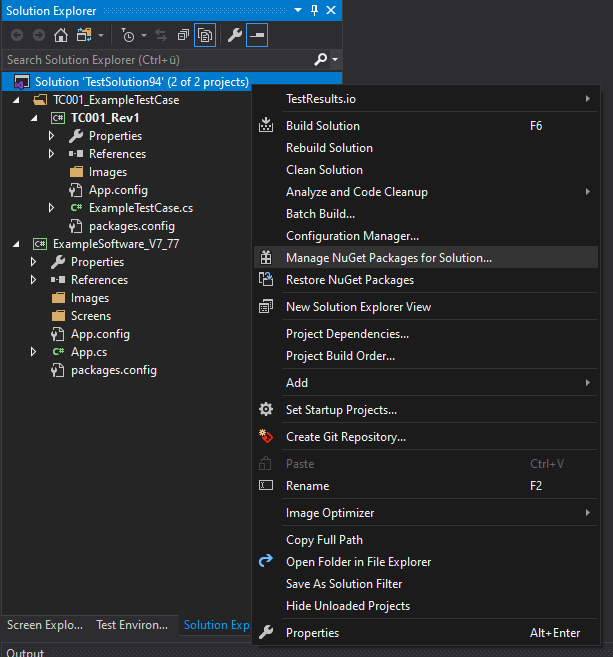Switch views with the folder view icon
This screenshot has height=657, width=613.
click(84, 35)
